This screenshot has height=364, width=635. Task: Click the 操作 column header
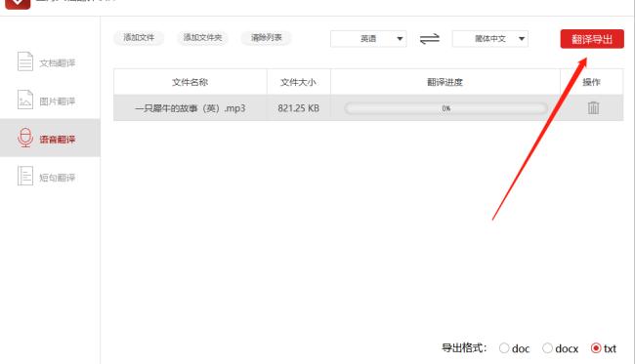tap(591, 82)
